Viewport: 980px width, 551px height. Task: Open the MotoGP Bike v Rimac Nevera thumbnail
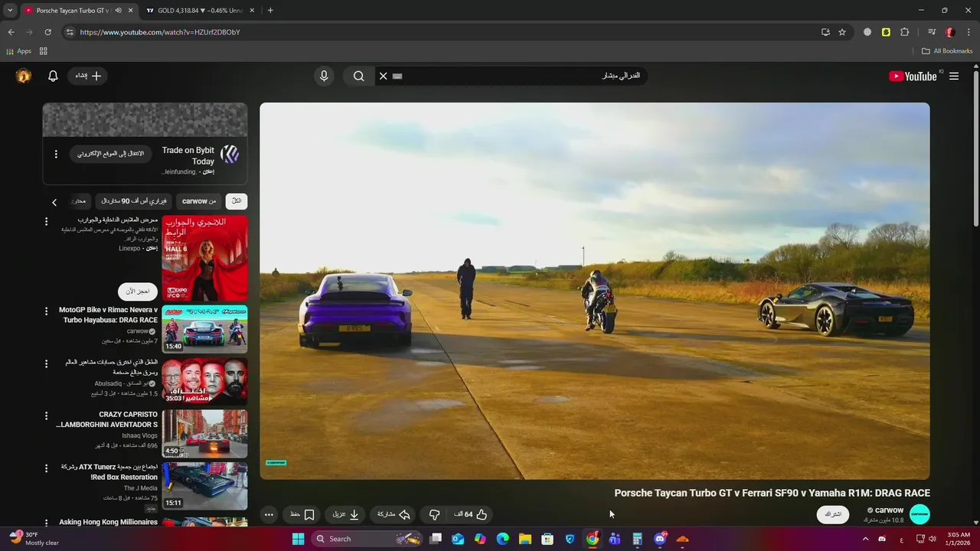click(204, 329)
